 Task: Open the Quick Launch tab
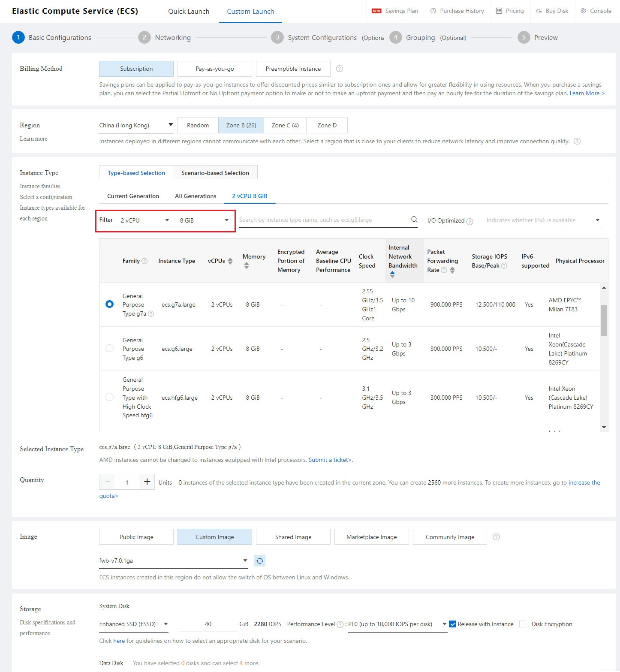[189, 11]
